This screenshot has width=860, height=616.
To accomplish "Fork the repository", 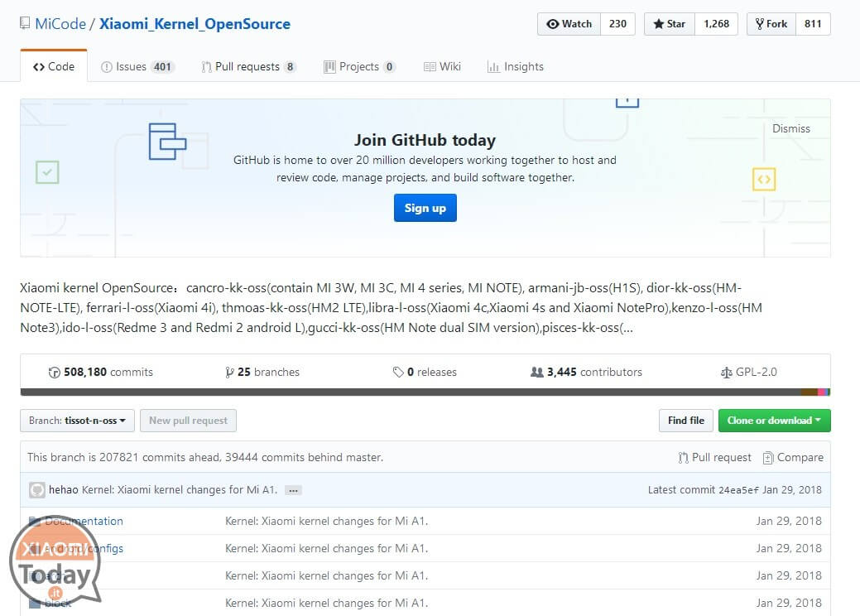I will coord(771,24).
